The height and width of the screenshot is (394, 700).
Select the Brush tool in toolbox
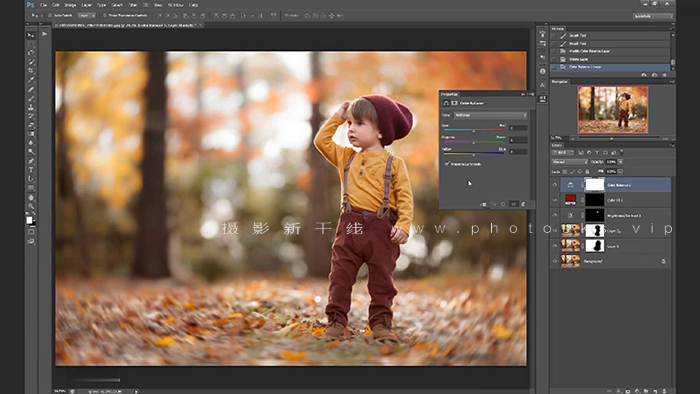(x=31, y=98)
